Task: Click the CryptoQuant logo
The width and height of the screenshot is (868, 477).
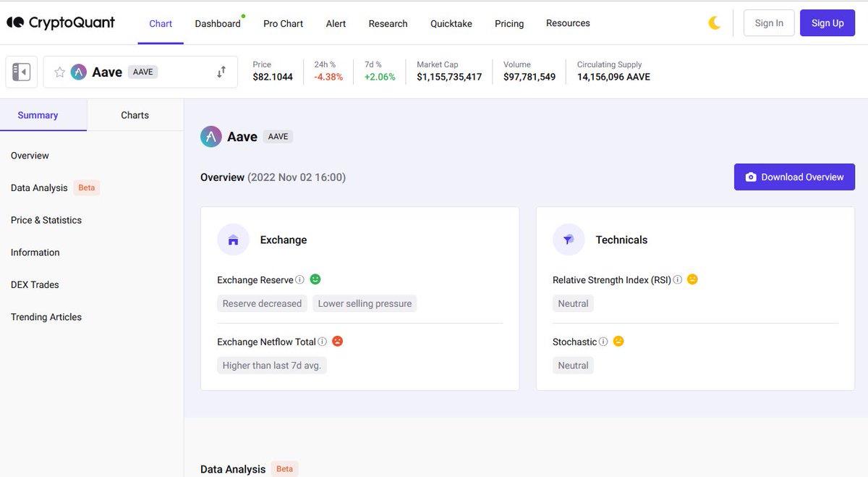Action: (x=61, y=23)
